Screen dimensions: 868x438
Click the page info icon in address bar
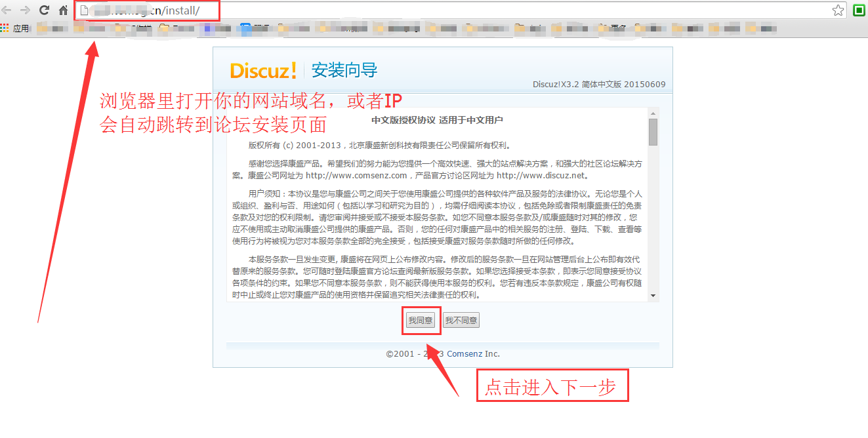[x=84, y=10]
